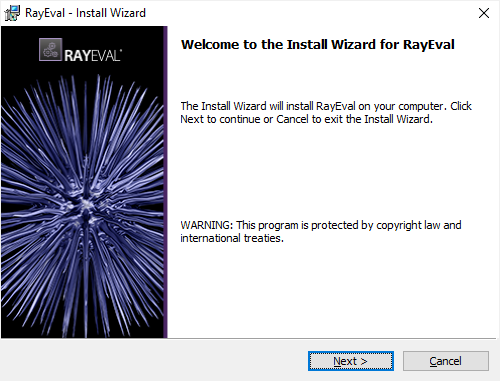
Task: Click the RayEval gear logo icon
Action: [50, 50]
